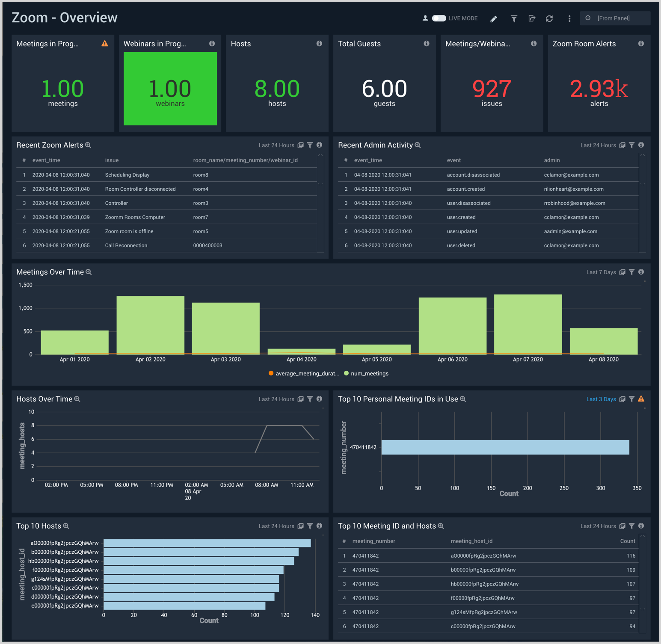The image size is (661, 644).
Task: Open the magnifier icon beside Meetings Over Time
Action: point(89,272)
